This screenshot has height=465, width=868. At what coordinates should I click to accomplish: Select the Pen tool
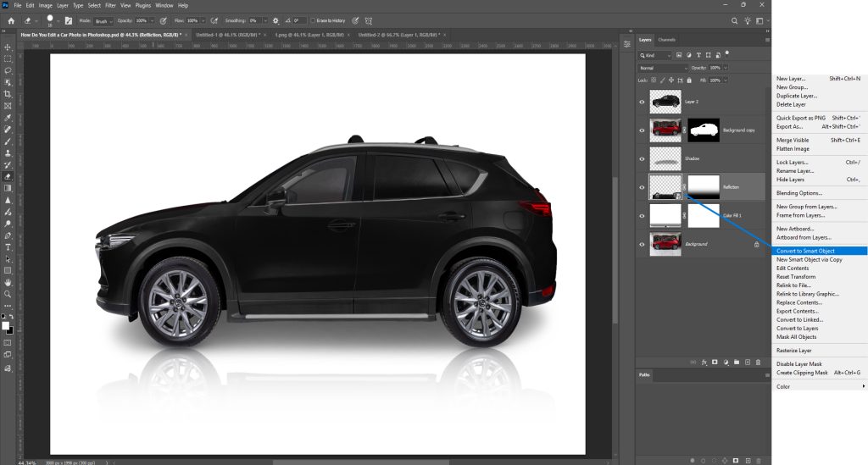pyautogui.click(x=8, y=235)
